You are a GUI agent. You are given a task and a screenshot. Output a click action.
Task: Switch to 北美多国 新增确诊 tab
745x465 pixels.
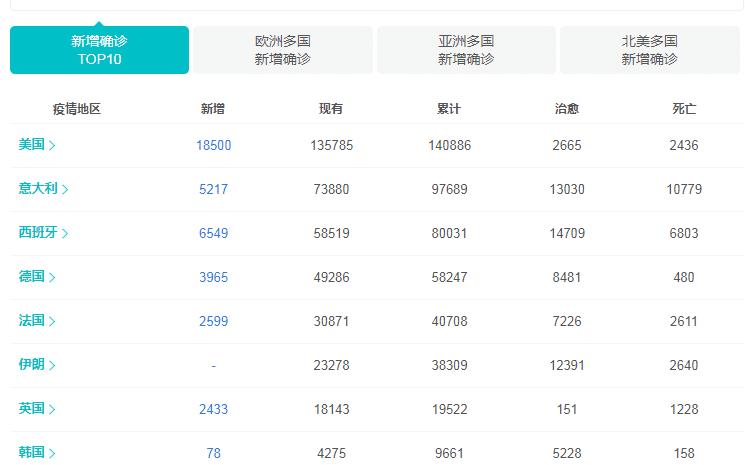[650, 50]
